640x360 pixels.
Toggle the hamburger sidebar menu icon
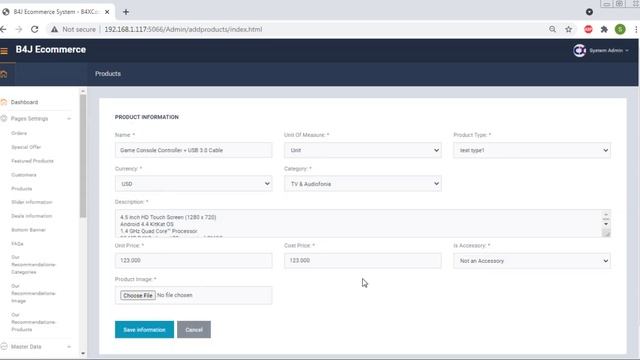click(4, 51)
